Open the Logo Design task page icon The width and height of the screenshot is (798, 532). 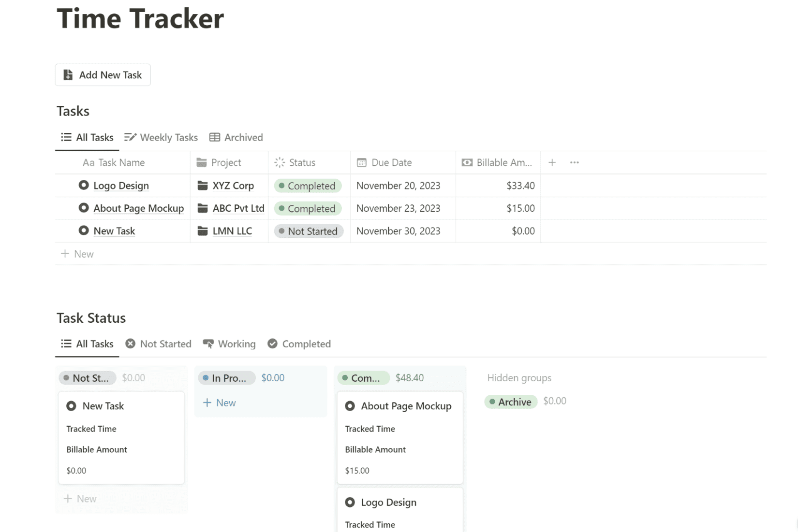coord(83,186)
